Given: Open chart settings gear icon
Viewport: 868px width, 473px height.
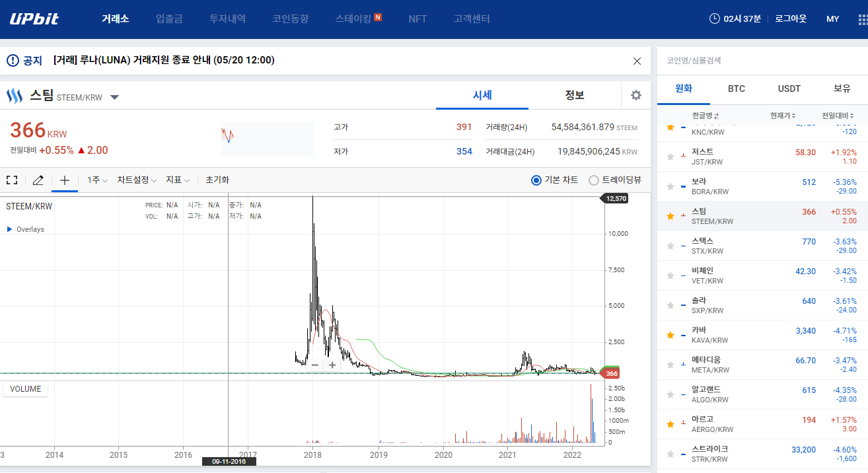Looking at the screenshot, I should click(636, 95).
